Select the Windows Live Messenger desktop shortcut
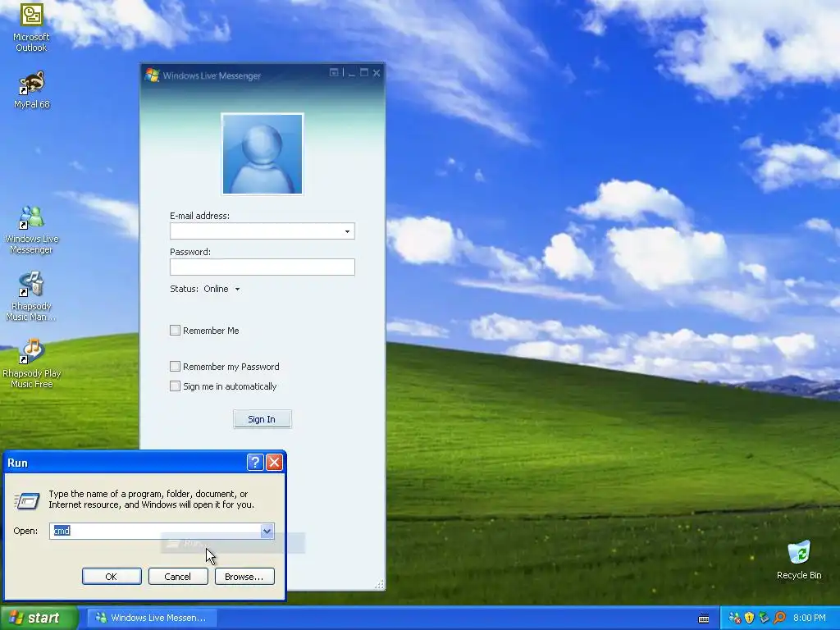The height and width of the screenshot is (630, 840). [32, 231]
